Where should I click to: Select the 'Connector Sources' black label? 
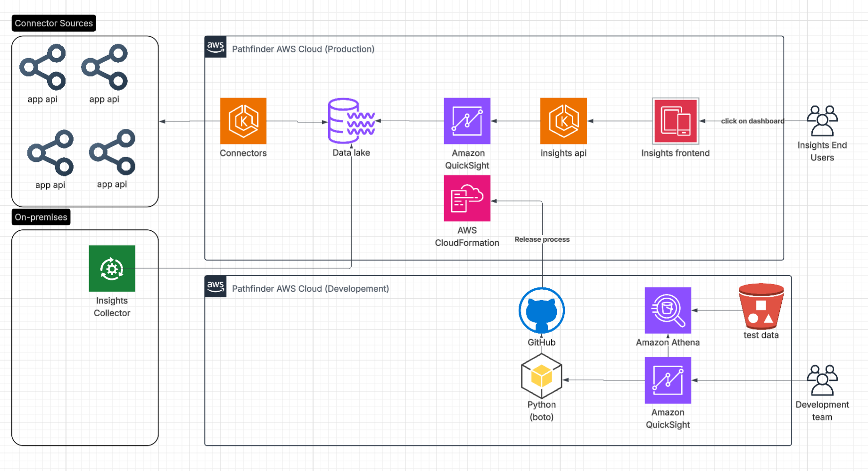point(54,23)
